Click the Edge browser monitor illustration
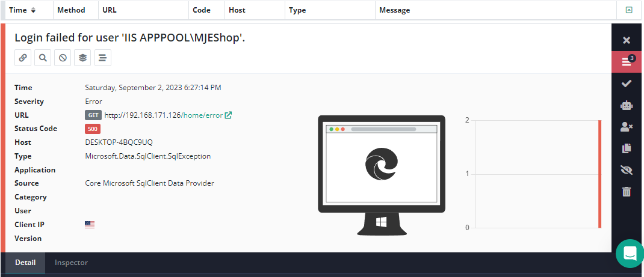Viewport: 644px width, 277px height. pos(382,175)
